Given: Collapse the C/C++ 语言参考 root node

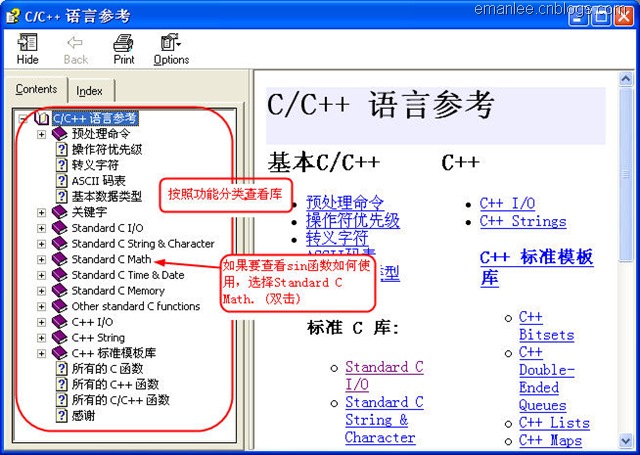Looking at the screenshot, I should 23,119.
